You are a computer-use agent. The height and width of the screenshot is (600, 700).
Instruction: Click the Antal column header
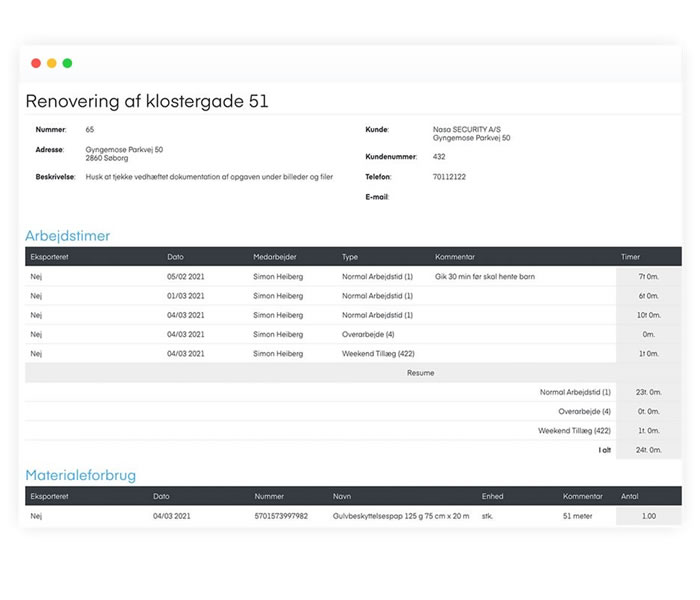[629, 496]
